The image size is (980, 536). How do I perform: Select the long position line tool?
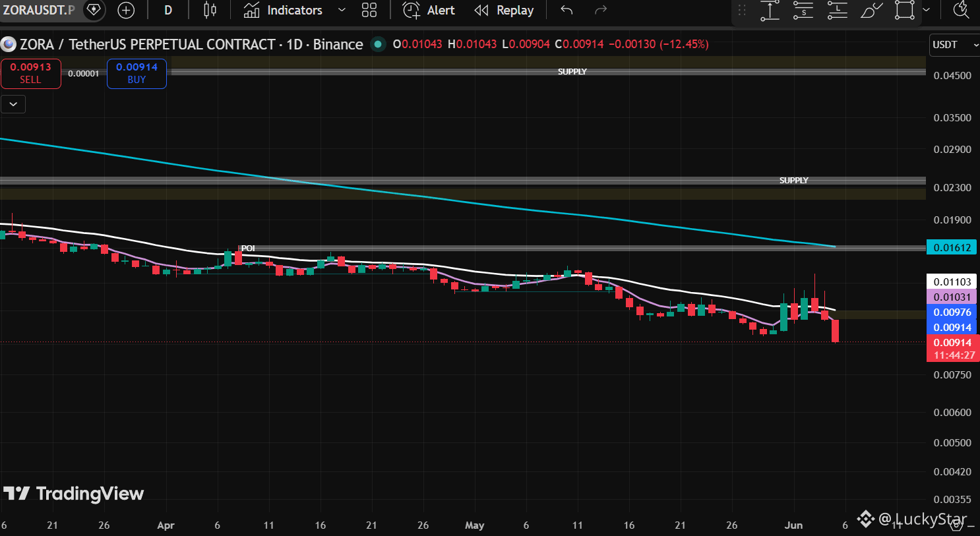click(837, 10)
